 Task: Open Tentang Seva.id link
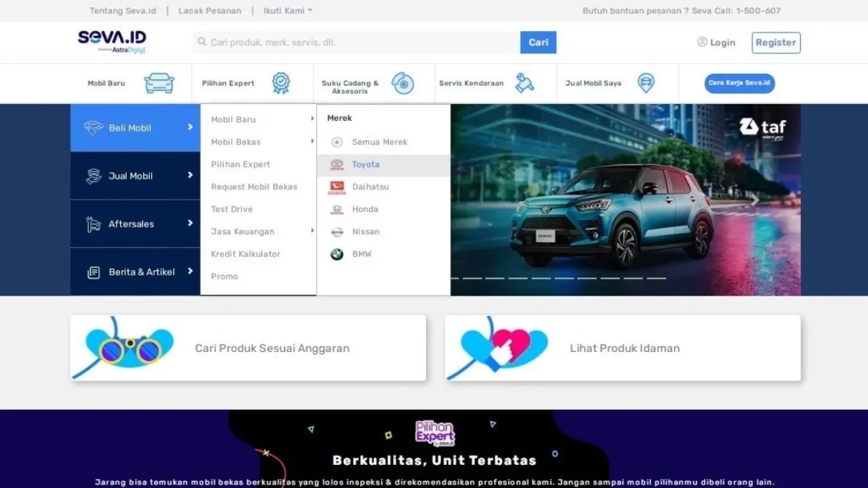click(x=123, y=11)
